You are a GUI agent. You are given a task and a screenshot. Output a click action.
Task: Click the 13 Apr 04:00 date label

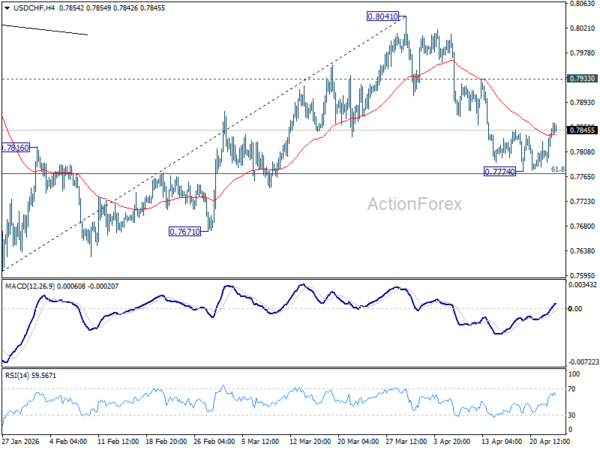coord(502,441)
